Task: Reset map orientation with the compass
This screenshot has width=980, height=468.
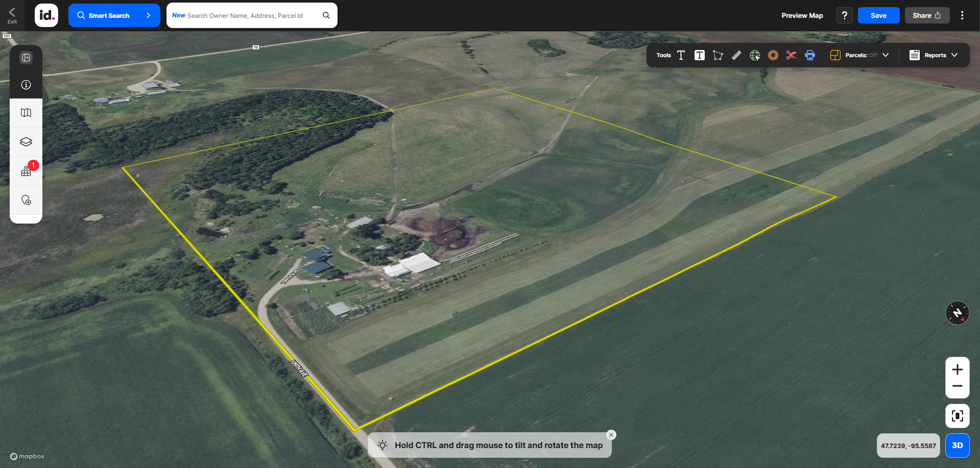Action: (957, 313)
